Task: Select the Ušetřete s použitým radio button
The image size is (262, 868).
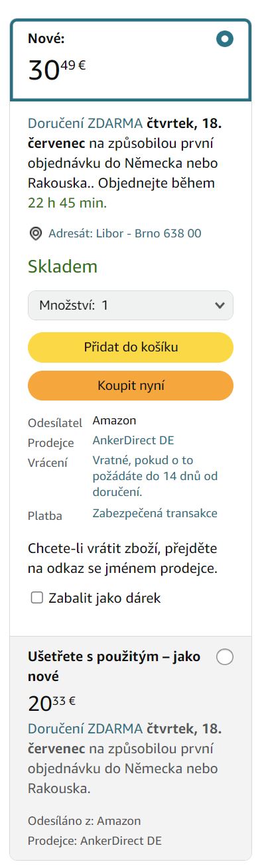Action: [225, 657]
